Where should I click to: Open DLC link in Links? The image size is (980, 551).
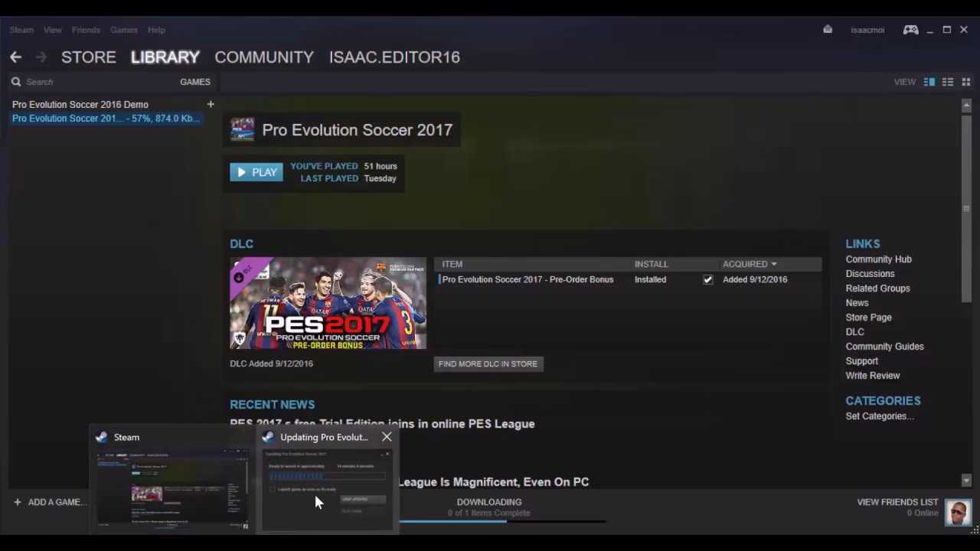click(x=854, y=332)
